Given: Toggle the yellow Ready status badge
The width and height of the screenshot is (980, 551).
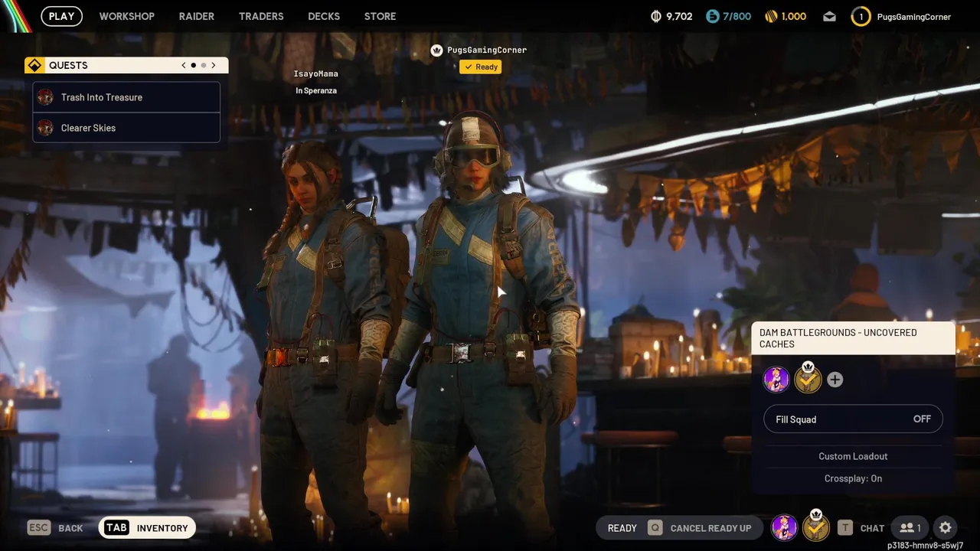Looking at the screenshot, I should click(481, 67).
